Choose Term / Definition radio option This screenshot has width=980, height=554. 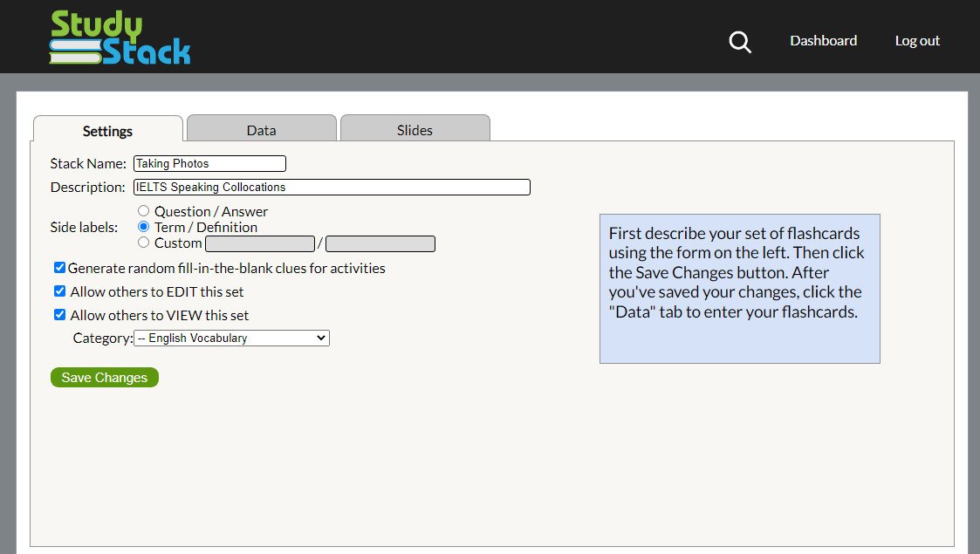point(144,227)
